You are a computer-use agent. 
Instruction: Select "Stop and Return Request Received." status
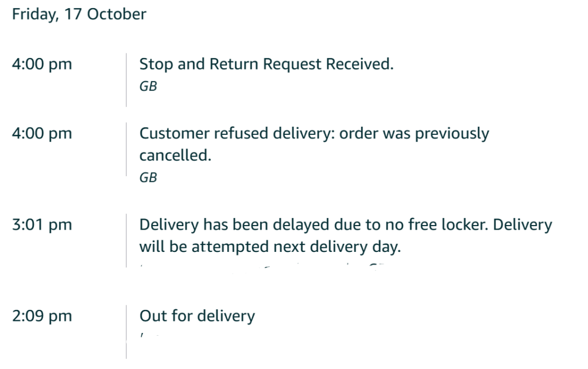tap(266, 64)
